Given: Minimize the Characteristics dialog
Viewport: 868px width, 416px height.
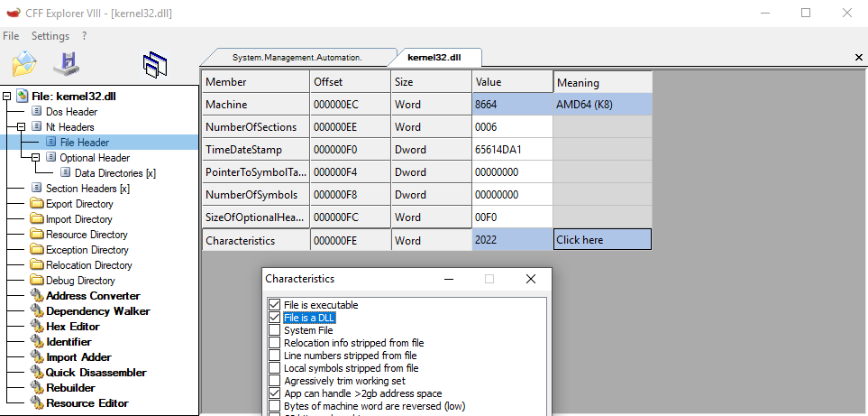Looking at the screenshot, I should coord(448,279).
